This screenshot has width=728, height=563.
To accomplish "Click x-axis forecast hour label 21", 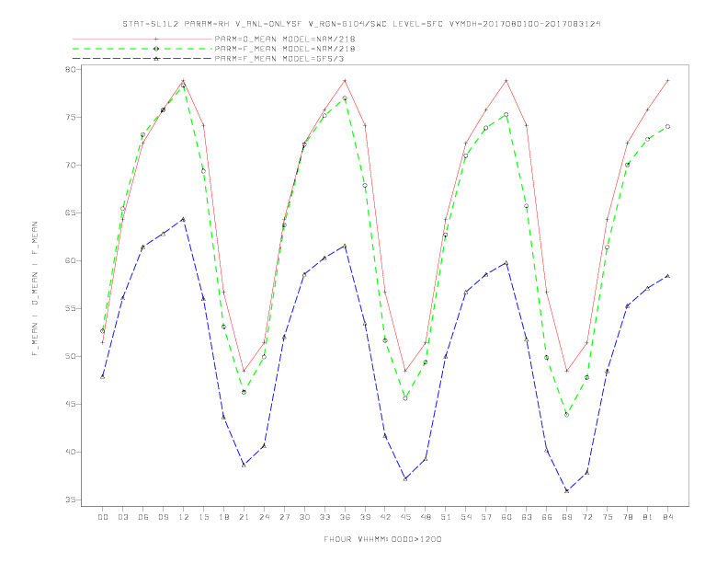I will click(244, 517).
